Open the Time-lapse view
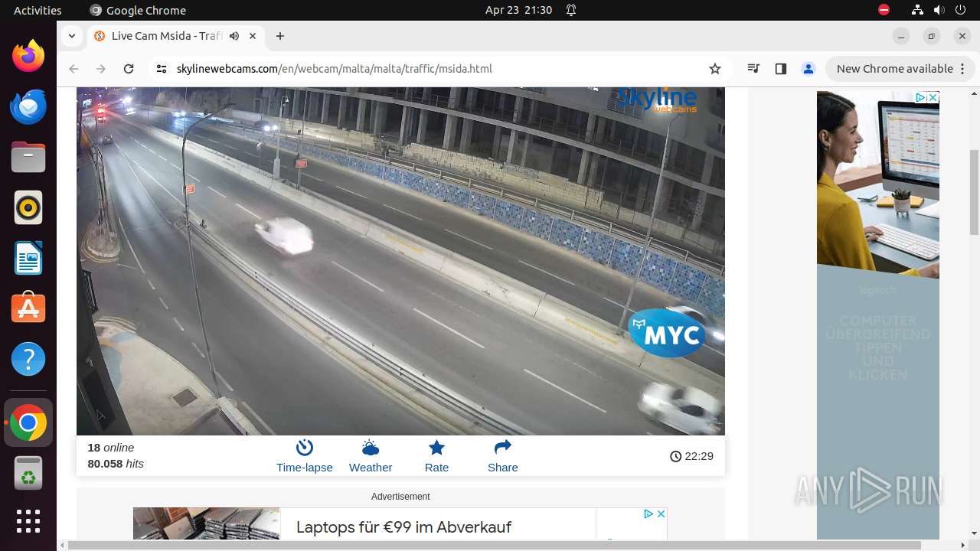The image size is (980, 551). point(305,457)
